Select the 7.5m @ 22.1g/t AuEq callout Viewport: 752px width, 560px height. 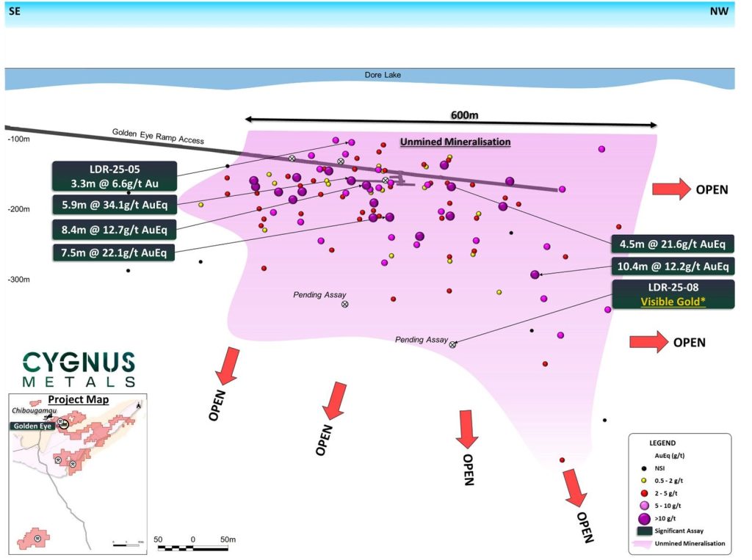114,253
